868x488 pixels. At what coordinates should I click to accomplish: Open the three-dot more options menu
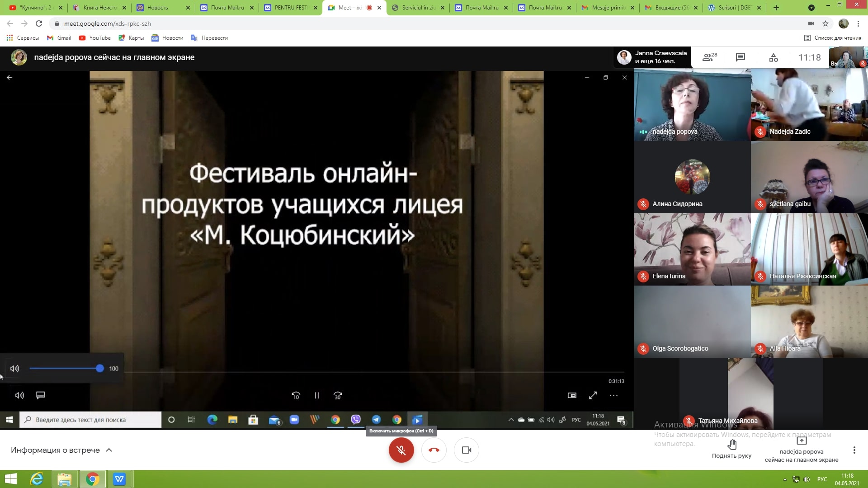pyautogui.click(x=854, y=450)
